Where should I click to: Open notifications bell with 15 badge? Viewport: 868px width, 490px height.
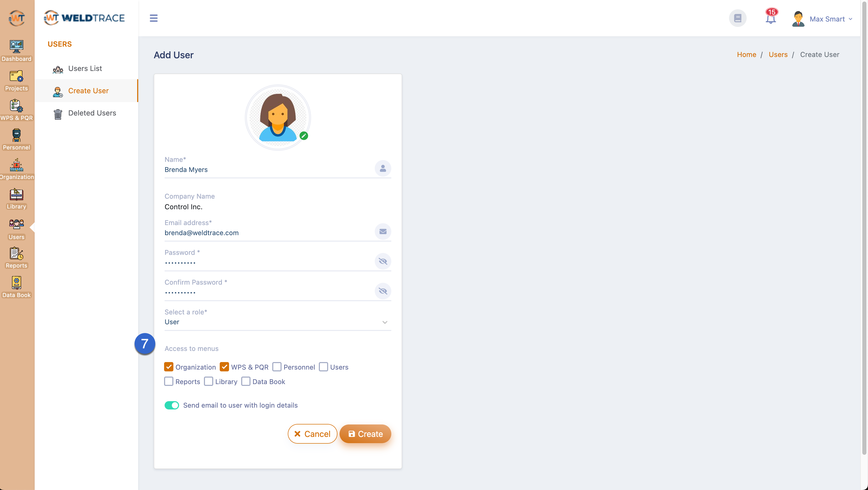[x=771, y=17]
